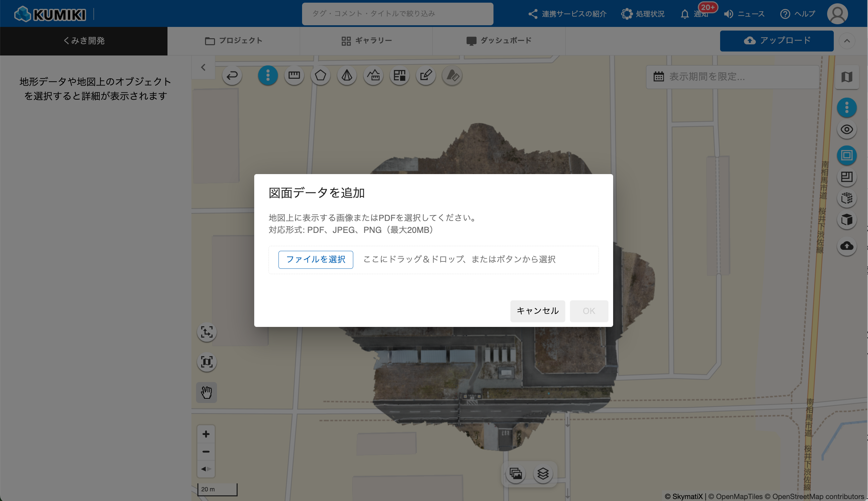
Task: Select the pentagon area measurement tool
Action: 320,75
